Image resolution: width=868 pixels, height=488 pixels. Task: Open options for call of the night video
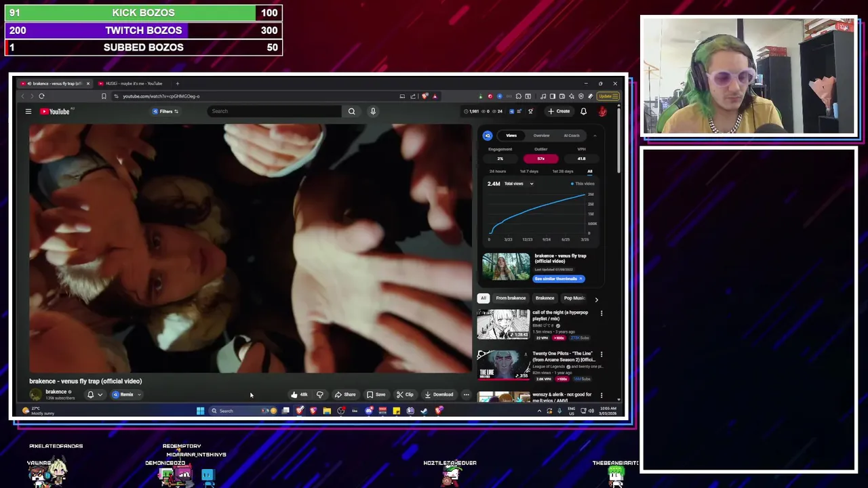click(x=601, y=313)
